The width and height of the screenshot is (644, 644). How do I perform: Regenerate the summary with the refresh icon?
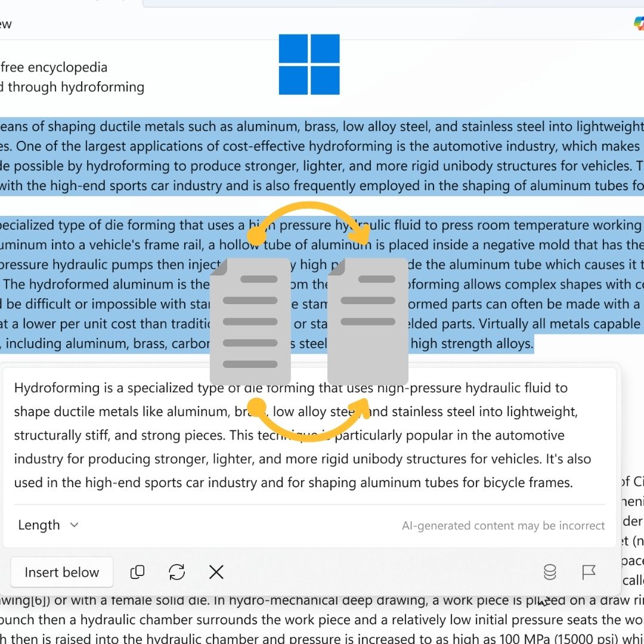pyautogui.click(x=177, y=572)
